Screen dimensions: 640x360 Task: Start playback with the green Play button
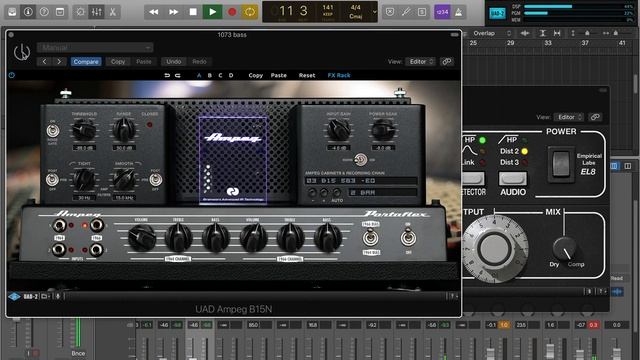(213, 12)
